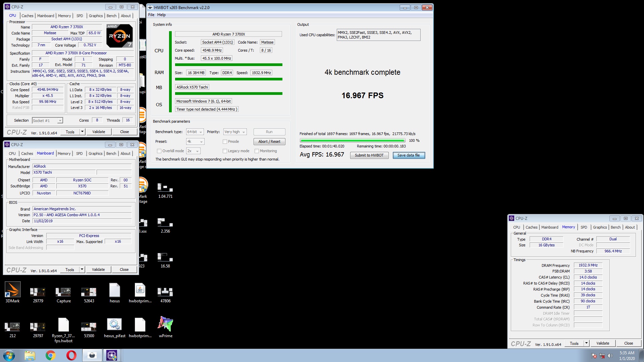Switch to SPD tab in Memory CPU-Z window
This screenshot has width=644, height=362.
(584, 227)
